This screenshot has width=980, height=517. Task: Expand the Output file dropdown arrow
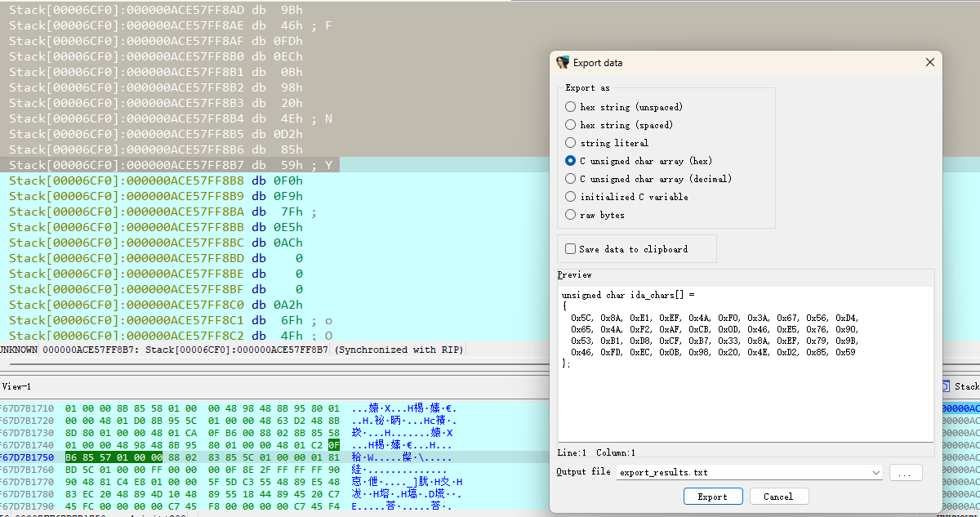(876, 472)
